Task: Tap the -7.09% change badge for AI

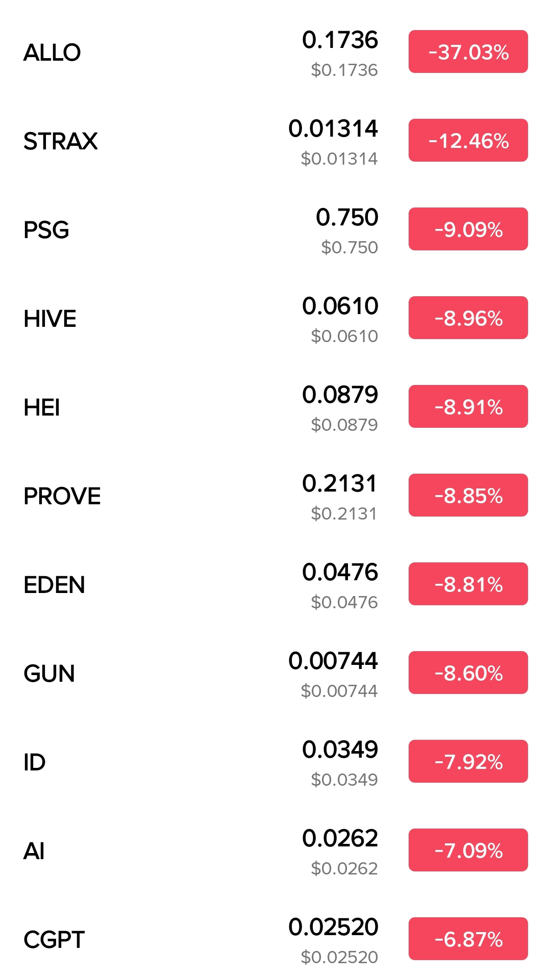Action: (468, 850)
